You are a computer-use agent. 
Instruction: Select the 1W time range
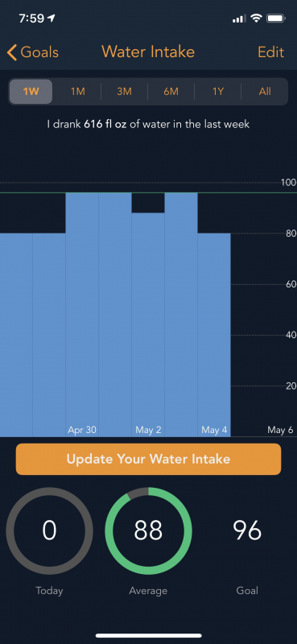pyautogui.click(x=31, y=92)
